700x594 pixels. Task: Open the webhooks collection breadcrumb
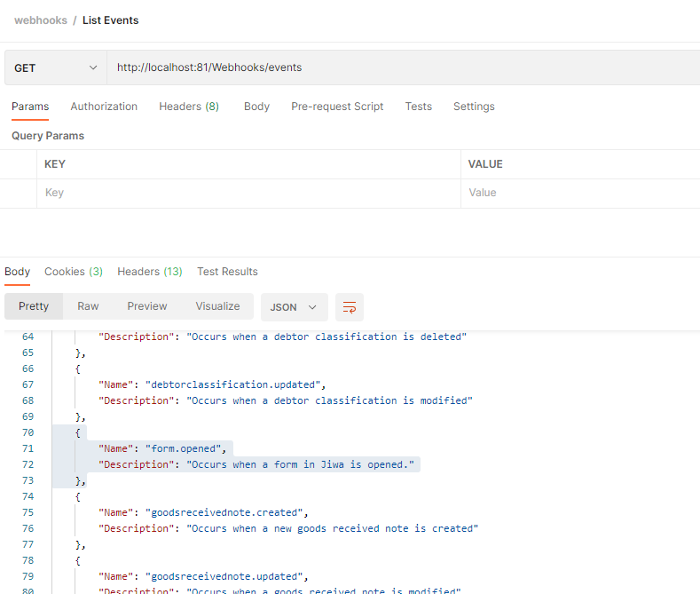(40, 20)
